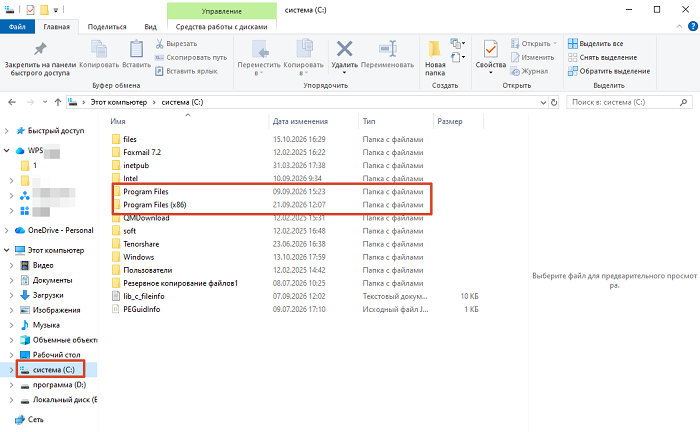This screenshot has height=432, width=700.
Task: Click Снять выделение
Action: (602, 58)
